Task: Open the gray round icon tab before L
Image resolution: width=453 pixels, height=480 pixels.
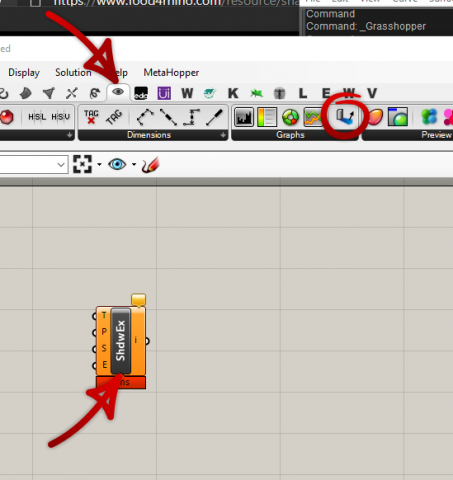Action: coord(279,93)
